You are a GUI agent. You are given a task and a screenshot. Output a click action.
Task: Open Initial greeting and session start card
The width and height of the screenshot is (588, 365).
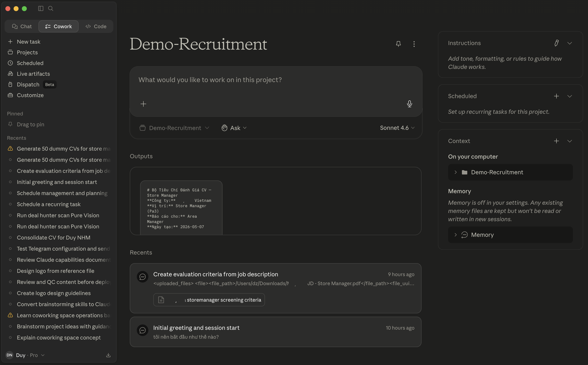pyautogui.click(x=275, y=332)
